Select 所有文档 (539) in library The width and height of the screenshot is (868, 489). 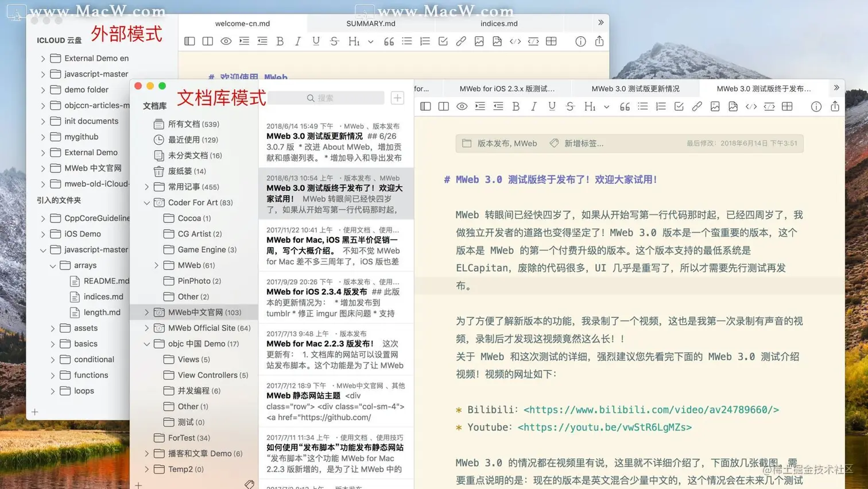tap(194, 124)
